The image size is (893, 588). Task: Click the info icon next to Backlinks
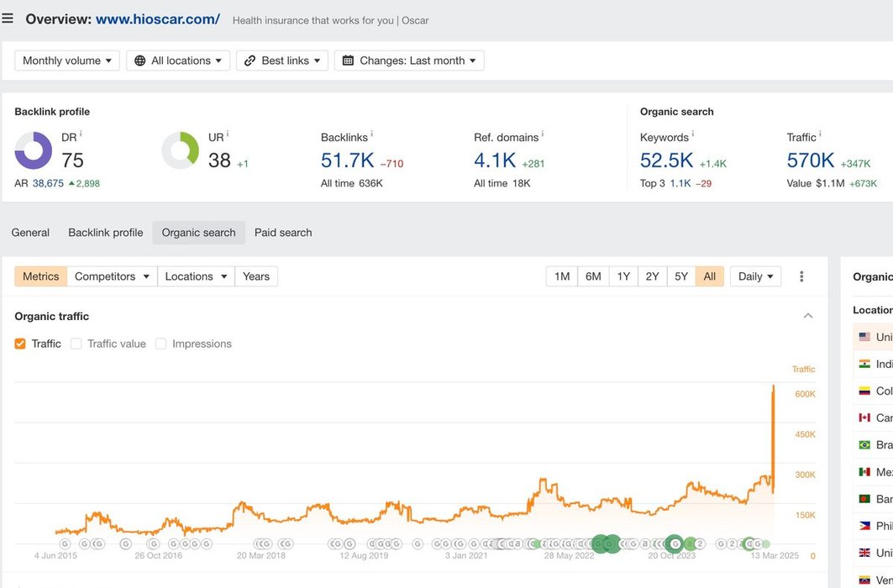372,134
